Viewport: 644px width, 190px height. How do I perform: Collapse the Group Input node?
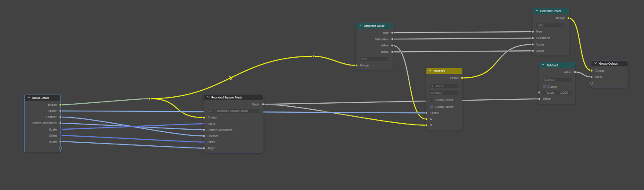click(x=29, y=98)
